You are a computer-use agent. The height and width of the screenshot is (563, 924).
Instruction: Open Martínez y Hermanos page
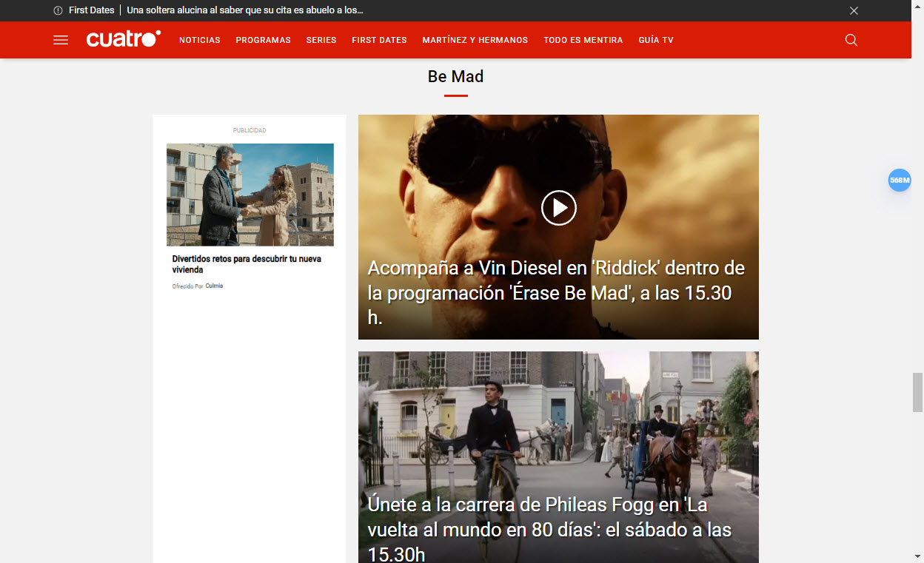point(475,40)
